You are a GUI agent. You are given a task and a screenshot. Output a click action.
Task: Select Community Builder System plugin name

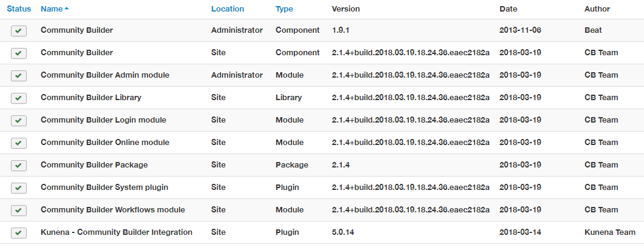[x=104, y=187]
